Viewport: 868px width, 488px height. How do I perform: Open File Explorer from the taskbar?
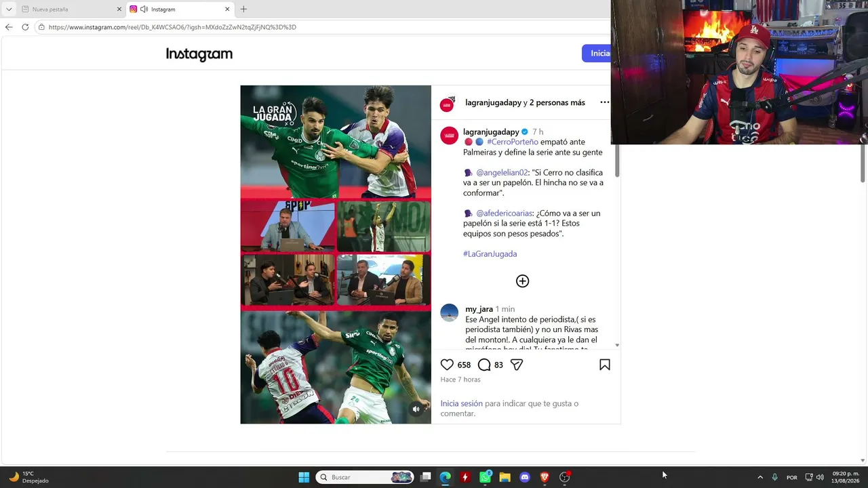point(505,477)
